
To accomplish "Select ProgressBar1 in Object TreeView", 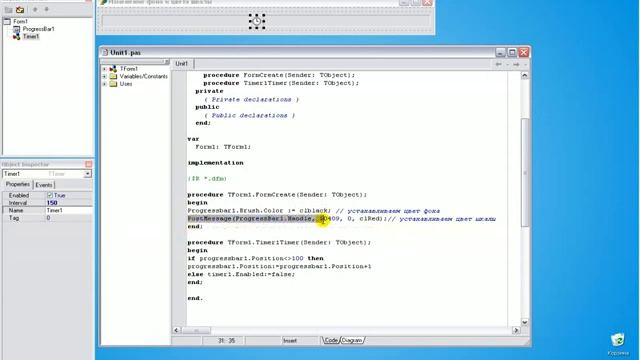I will click(38, 29).
